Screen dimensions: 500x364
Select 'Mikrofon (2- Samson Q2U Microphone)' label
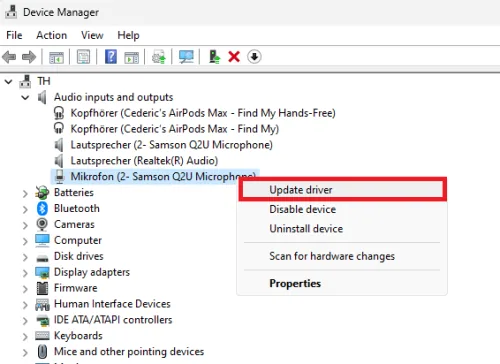tap(163, 177)
